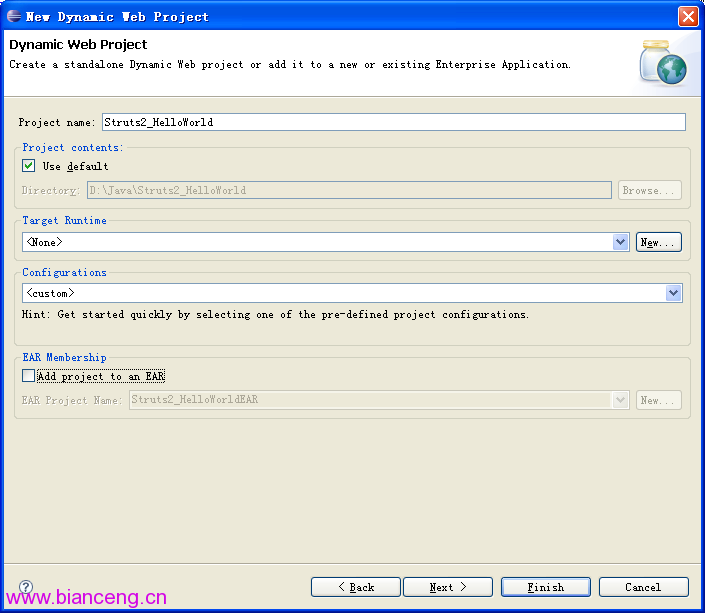Enable Add project to an EAR checkbox
The height and width of the screenshot is (613, 705).
tap(28, 376)
